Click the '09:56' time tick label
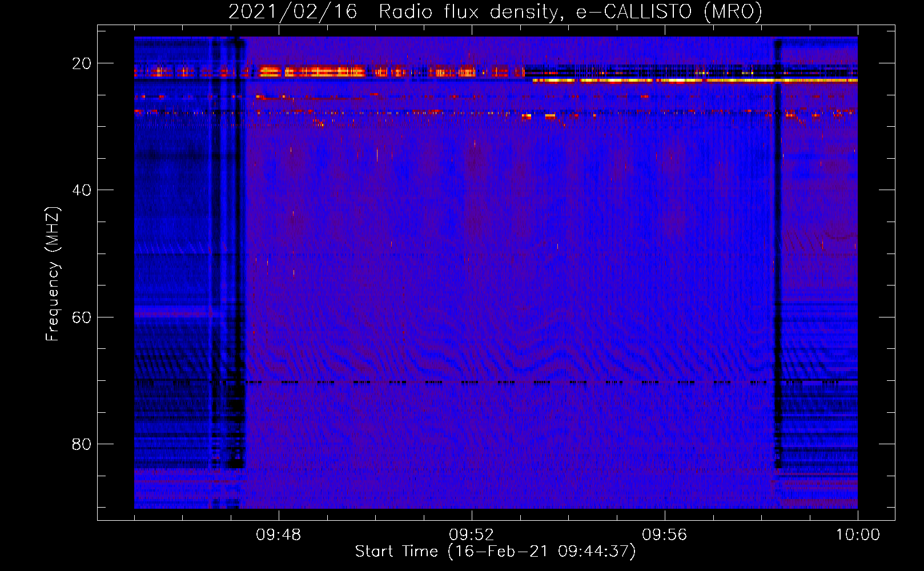This screenshot has width=924, height=571. [x=665, y=535]
